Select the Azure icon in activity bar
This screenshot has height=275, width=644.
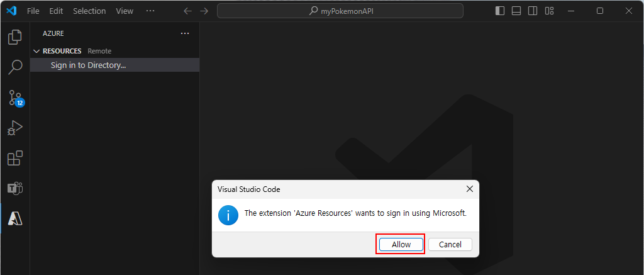[15, 219]
